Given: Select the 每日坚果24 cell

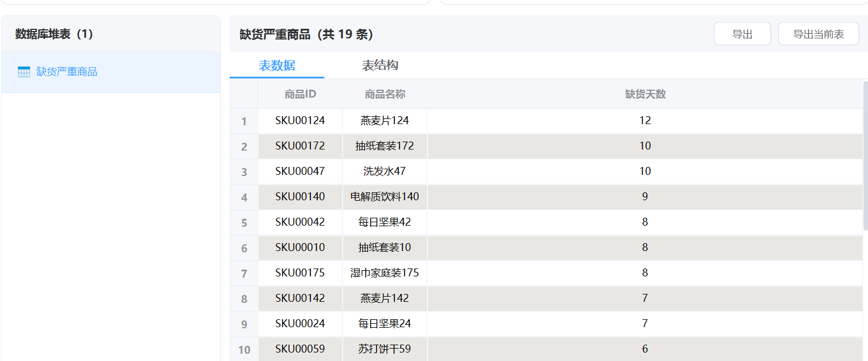Looking at the screenshot, I should (385, 323).
